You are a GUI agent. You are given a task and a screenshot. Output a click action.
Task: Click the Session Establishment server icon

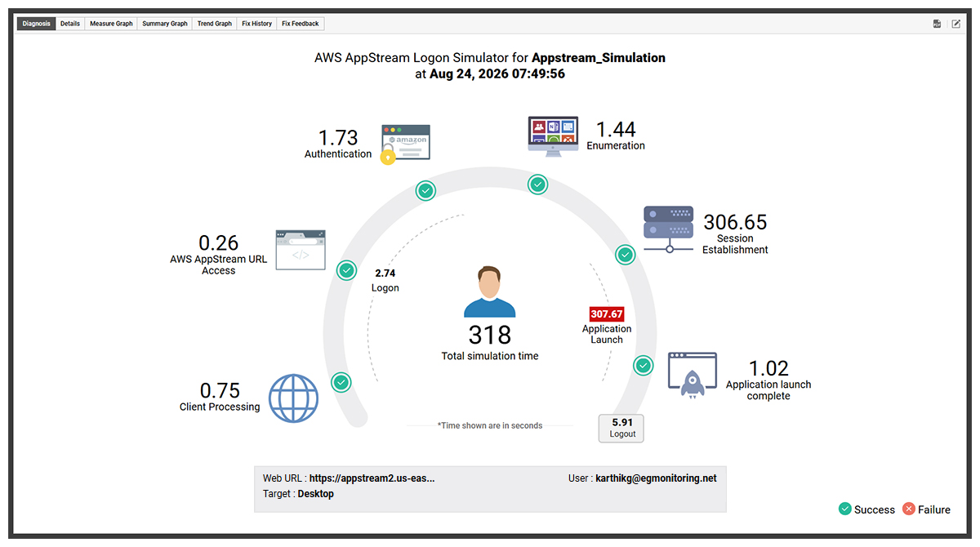coord(669,229)
